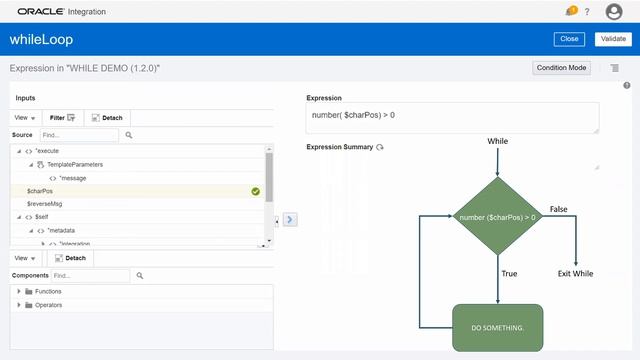Click the scroll down arrow in Source tree

[269, 241]
